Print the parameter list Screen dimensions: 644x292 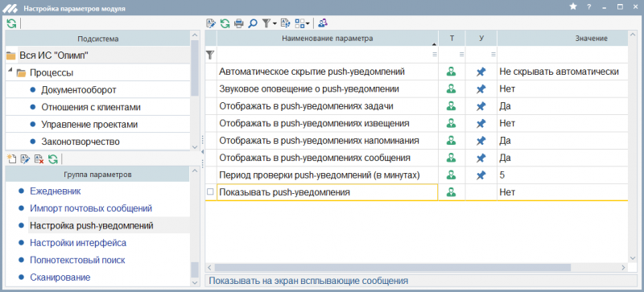tap(238, 23)
